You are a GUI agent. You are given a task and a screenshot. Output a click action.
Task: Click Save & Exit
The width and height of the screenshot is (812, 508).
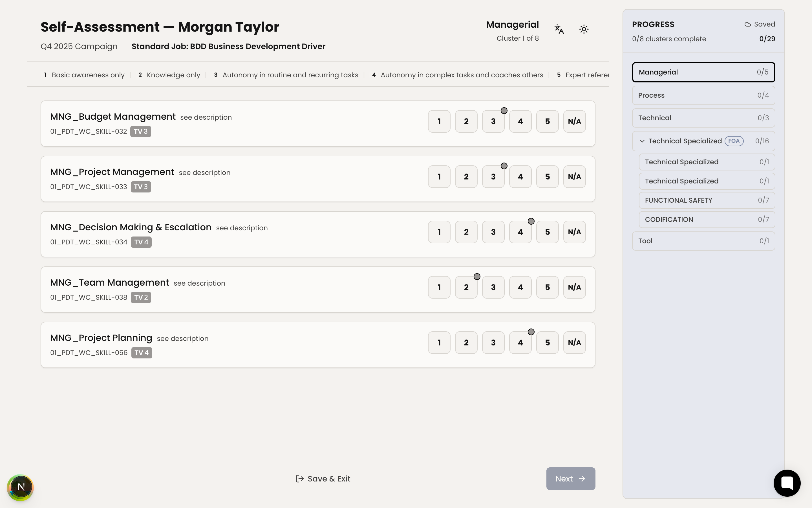[323, 479]
